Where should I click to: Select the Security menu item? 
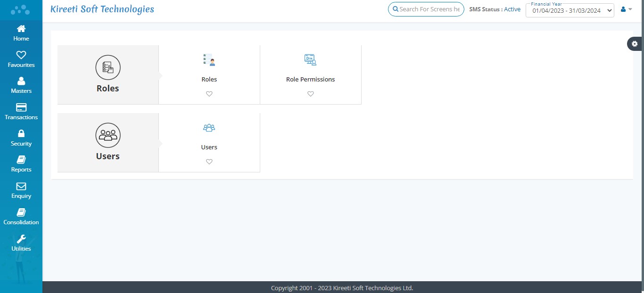click(x=21, y=138)
